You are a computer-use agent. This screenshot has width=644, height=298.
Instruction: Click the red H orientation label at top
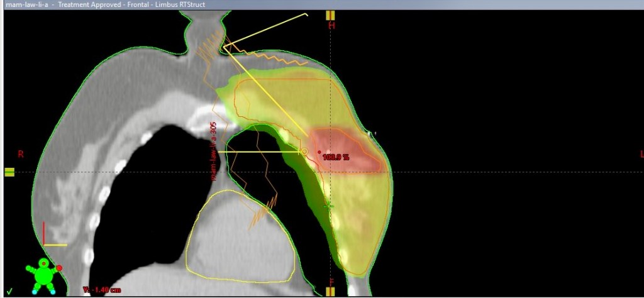click(332, 26)
